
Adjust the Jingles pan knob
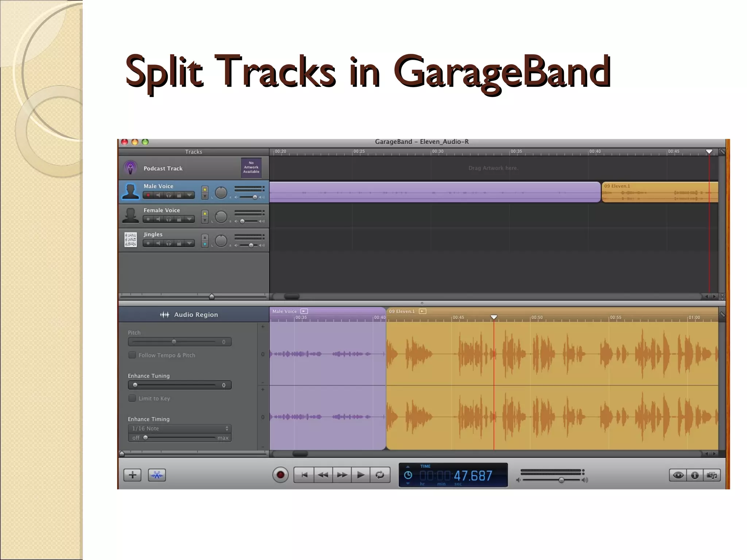221,241
